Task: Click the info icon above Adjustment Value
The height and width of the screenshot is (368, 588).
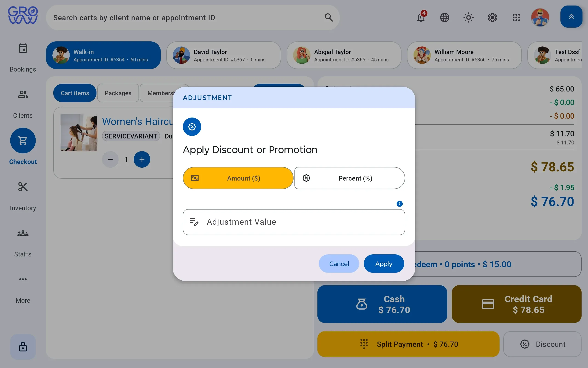Action: pyautogui.click(x=399, y=204)
